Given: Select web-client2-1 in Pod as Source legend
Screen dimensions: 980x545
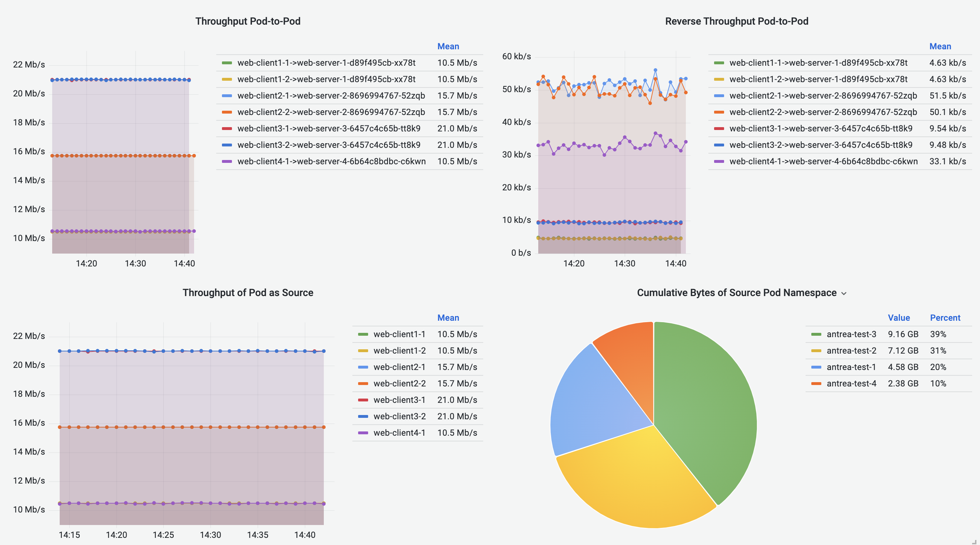Looking at the screenshot, I should click(400, 367).
